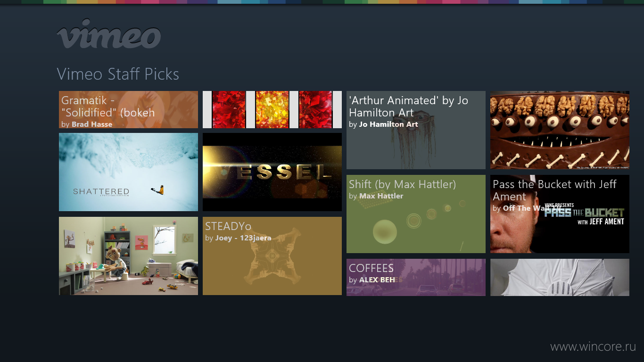Open the Vimeo Staff Picks heading
Screen dimensions: 644x362
coord(118,74)
